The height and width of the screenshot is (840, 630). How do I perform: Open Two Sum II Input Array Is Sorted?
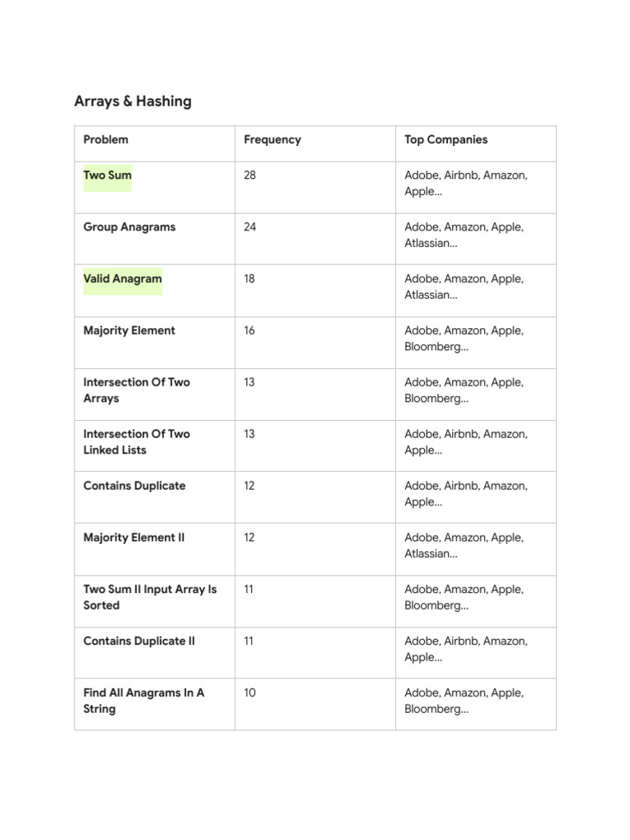tap(150, 597)
